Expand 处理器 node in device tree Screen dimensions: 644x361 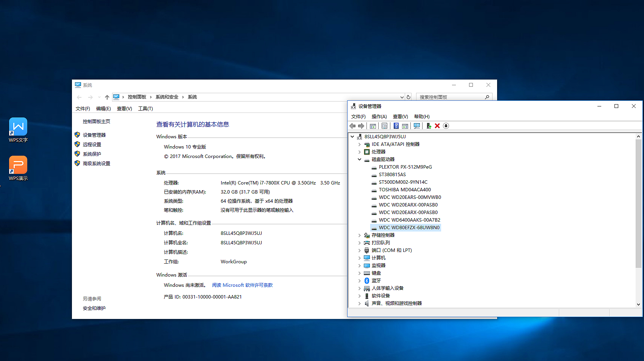(x=360, y=152)
